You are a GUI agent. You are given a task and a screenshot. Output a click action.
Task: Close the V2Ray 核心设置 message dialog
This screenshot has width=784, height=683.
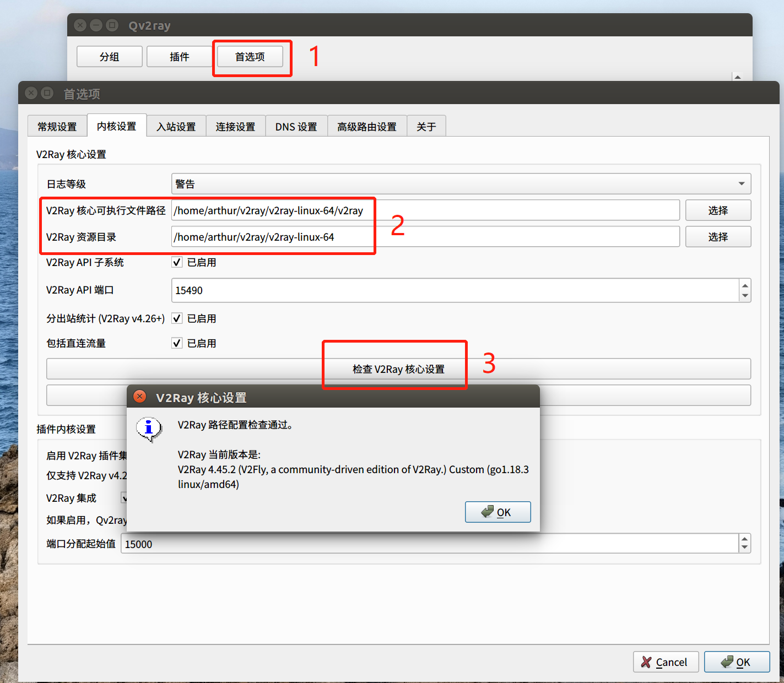140,397
